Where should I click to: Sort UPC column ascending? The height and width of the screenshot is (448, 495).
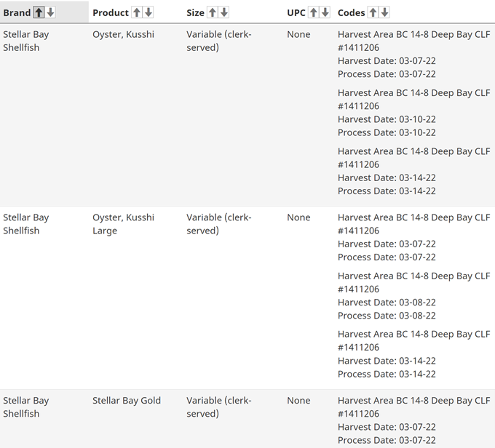(313, 12)
